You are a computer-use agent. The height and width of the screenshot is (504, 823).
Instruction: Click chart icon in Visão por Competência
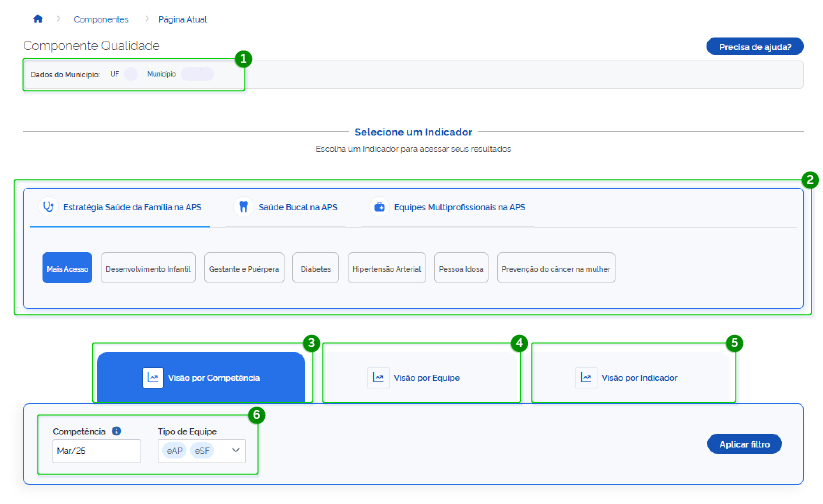pyautogui.click(x=152, y=378)
